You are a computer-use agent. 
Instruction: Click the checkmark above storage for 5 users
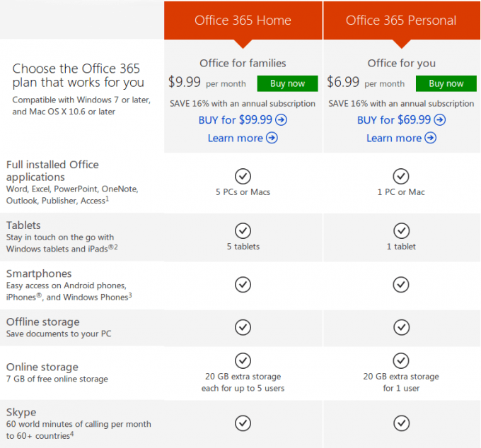coord(243,360)
